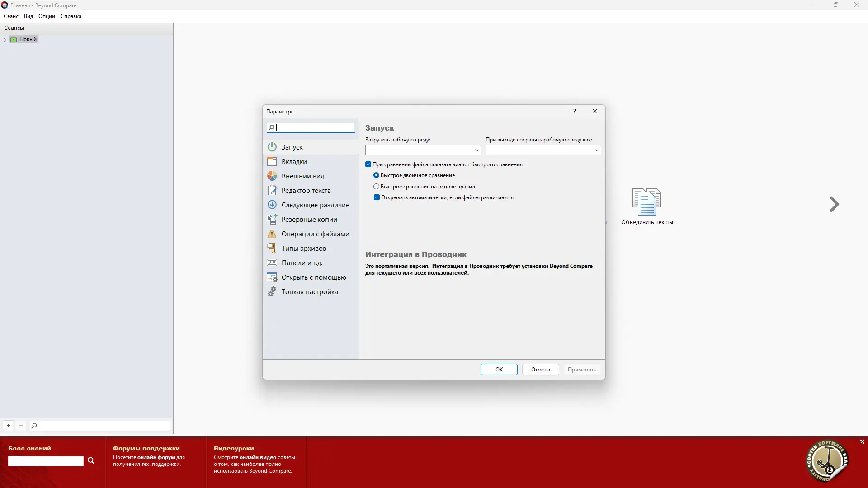Click the settings search field
The height and width of the screenshot is (488, 868).
[314, 127]
